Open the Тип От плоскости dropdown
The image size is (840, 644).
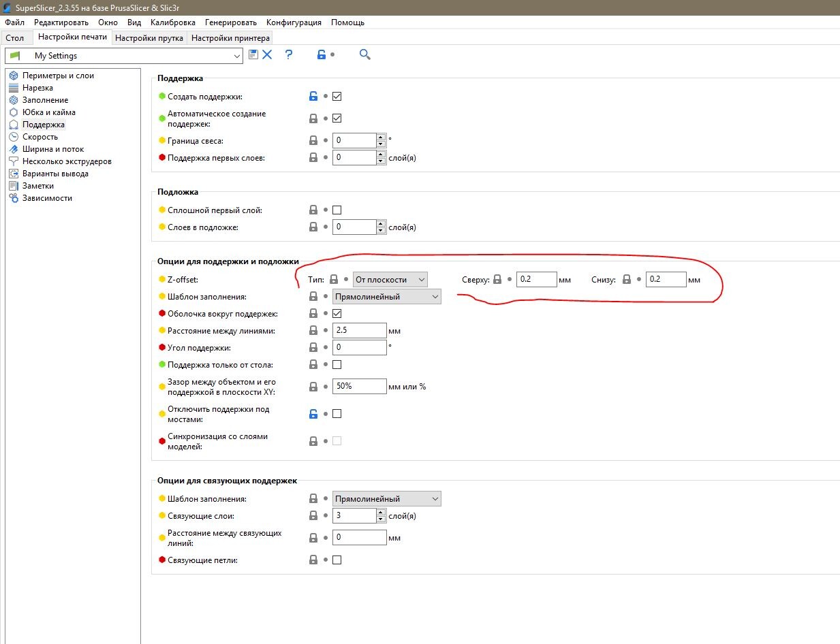(x=390, y=279)
